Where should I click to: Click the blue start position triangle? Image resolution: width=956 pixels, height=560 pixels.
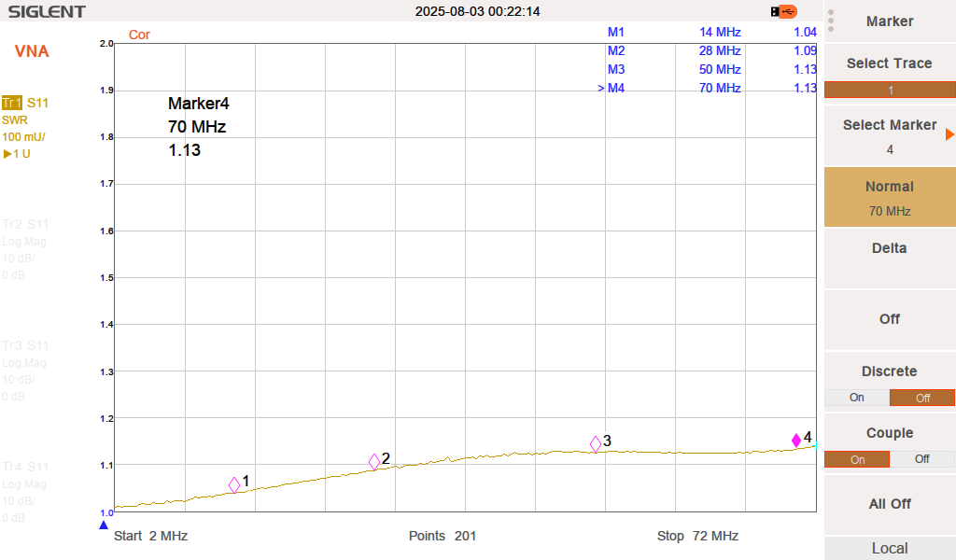click(x=104, y=525)
